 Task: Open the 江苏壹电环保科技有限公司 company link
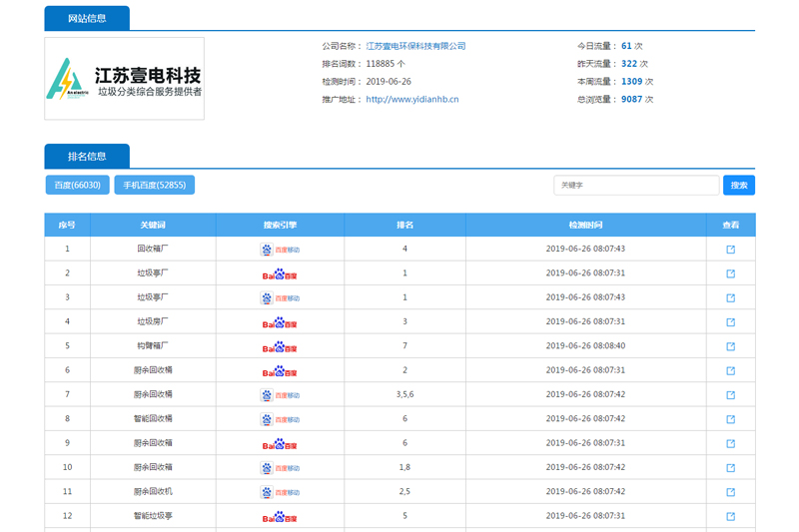tap(415, 46)
